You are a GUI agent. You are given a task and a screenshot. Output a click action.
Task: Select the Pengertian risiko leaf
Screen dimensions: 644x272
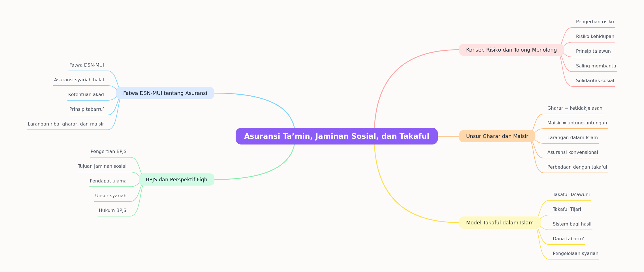(x=595, y=22)
